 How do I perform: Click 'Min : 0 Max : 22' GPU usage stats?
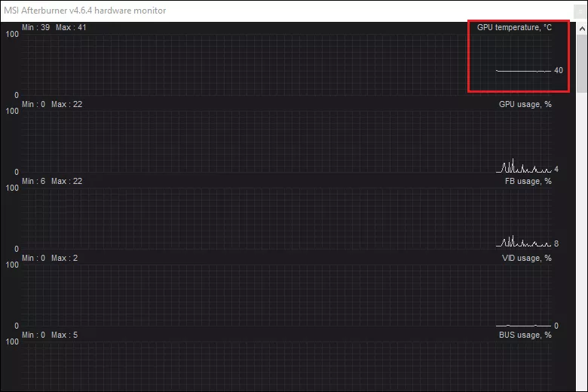click(x=52, y=104)
